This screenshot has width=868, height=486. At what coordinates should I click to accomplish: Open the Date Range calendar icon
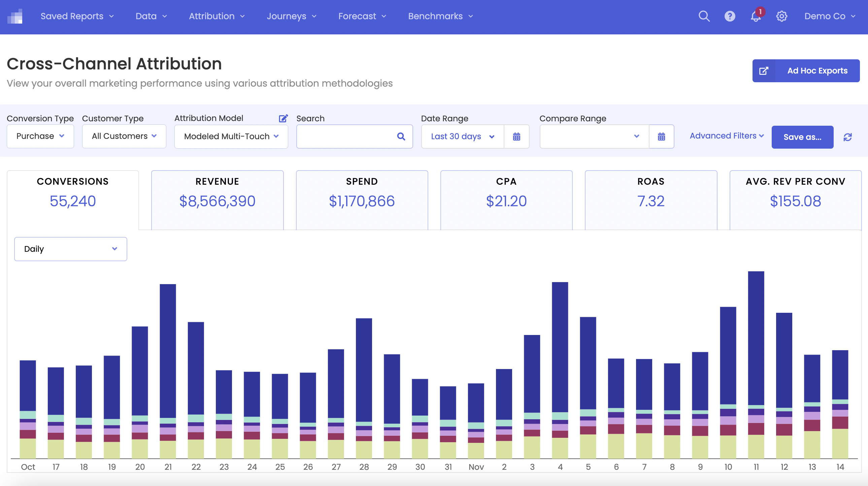tap(516, 136)
